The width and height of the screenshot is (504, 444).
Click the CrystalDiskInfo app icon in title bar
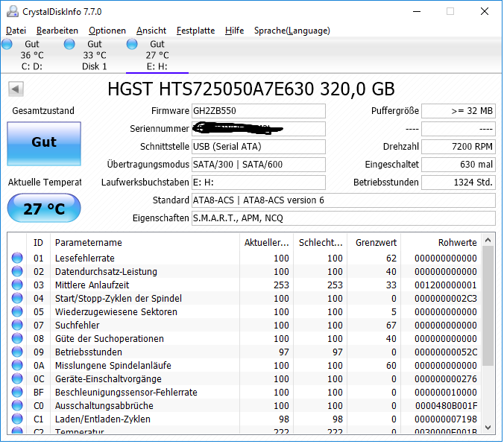(13, 12)
